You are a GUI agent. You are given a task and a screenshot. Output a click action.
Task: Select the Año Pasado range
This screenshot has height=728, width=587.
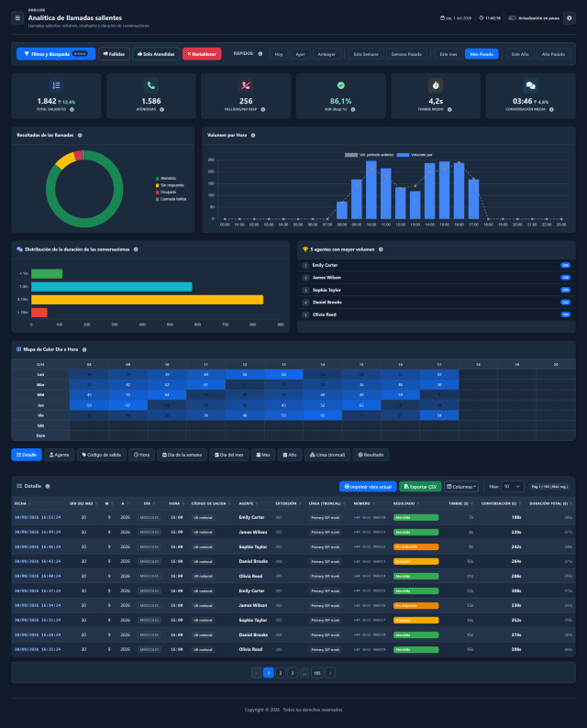pos(554,54)
